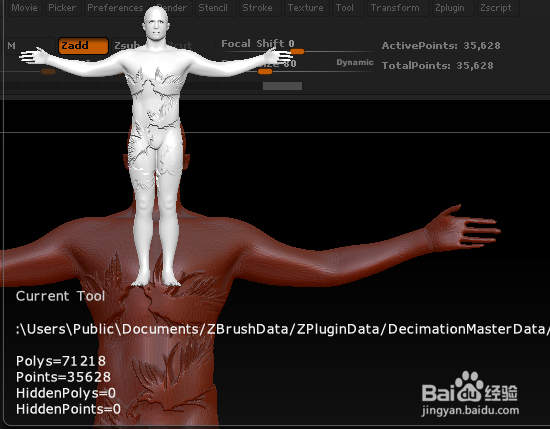
Task: Click the HiddenPolys=0 info line
Action: click(x=66, y=393)
